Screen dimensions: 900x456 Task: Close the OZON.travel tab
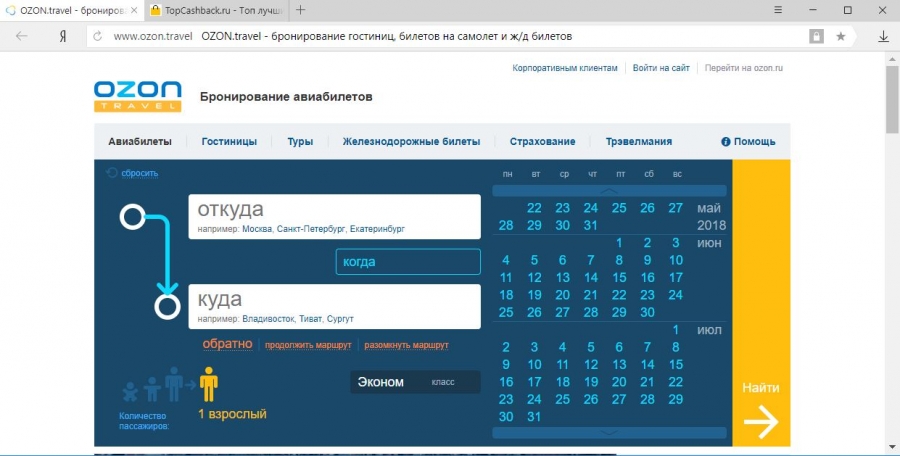134,10
